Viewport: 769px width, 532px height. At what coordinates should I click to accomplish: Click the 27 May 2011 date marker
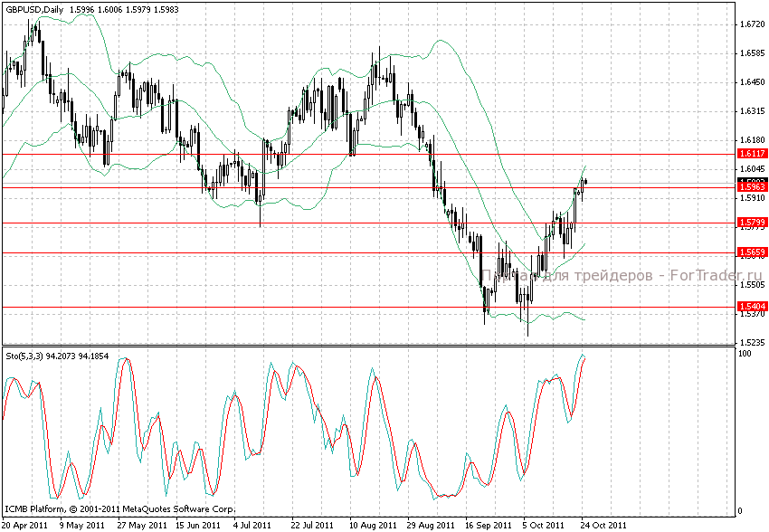(141, 524)
